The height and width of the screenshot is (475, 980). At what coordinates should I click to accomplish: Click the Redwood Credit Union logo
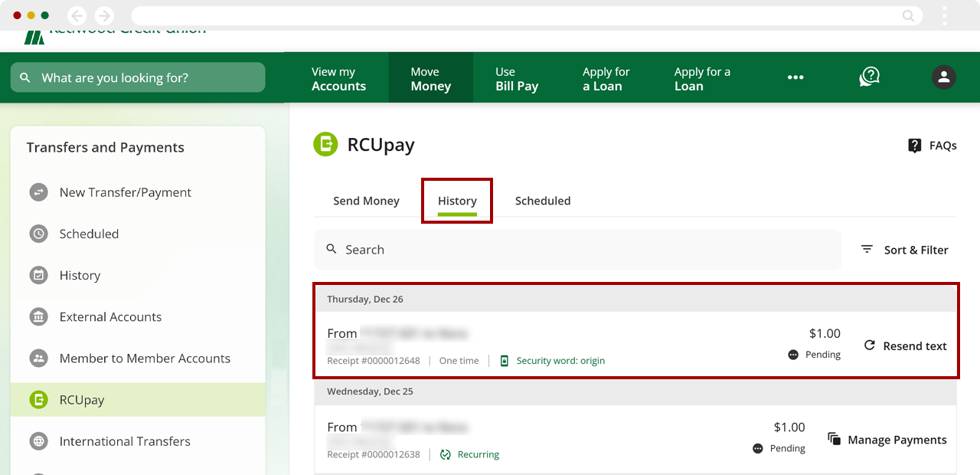point(115,35)
